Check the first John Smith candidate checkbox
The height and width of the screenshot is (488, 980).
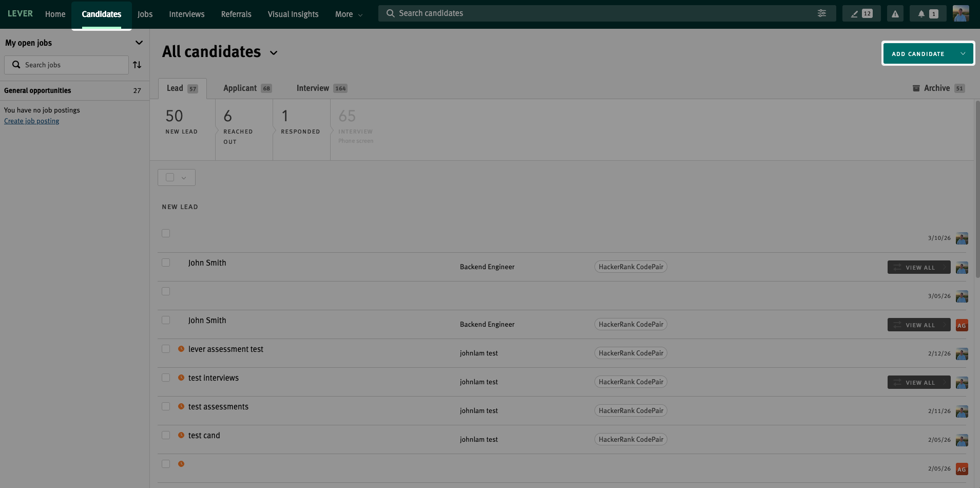coord(166,262)
